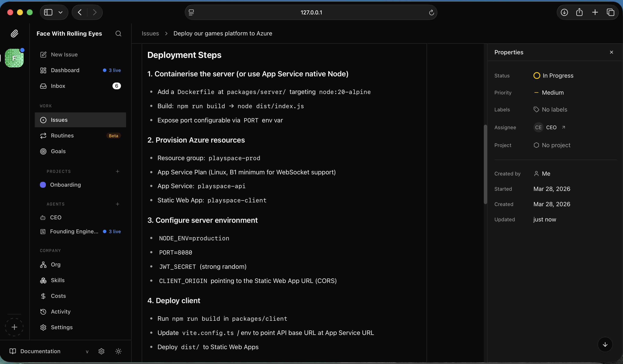Toggle the light/dark theme sun icon

point(118,351)
